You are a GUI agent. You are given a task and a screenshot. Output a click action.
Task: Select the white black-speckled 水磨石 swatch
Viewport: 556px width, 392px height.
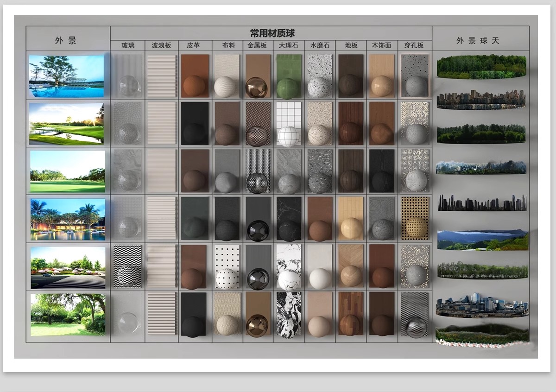click(x=320, y=76)
